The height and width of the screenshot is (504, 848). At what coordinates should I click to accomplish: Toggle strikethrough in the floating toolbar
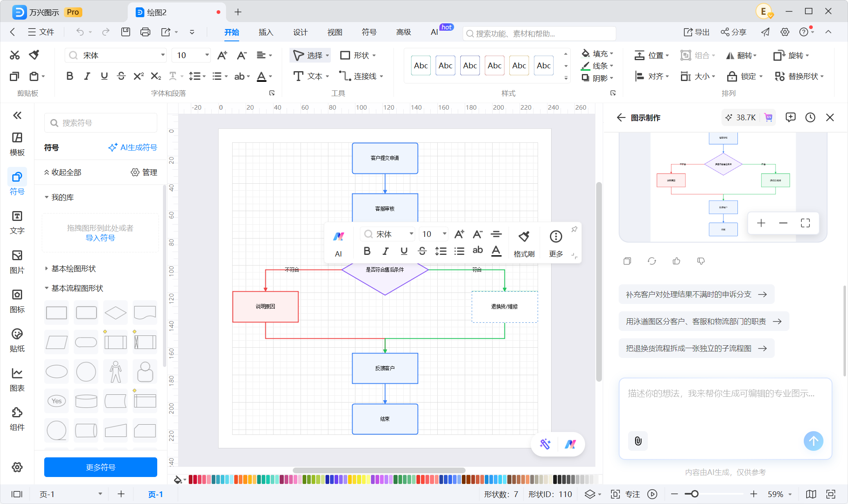(x=422, y=251)
